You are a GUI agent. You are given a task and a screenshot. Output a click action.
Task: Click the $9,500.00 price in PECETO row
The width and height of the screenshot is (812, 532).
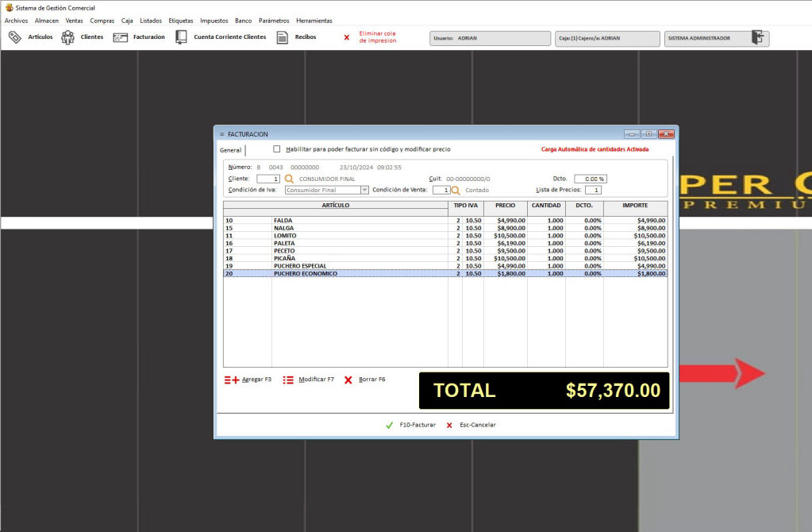511,251
